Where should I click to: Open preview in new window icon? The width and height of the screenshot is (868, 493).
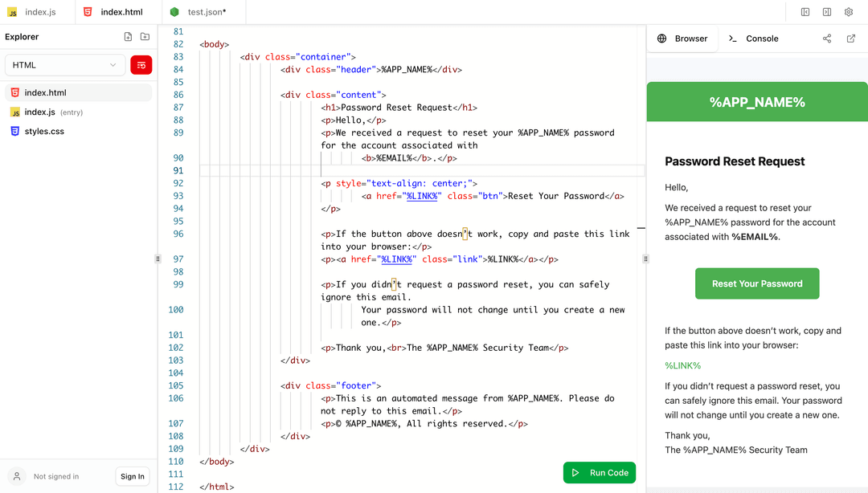tap(851, 39)
